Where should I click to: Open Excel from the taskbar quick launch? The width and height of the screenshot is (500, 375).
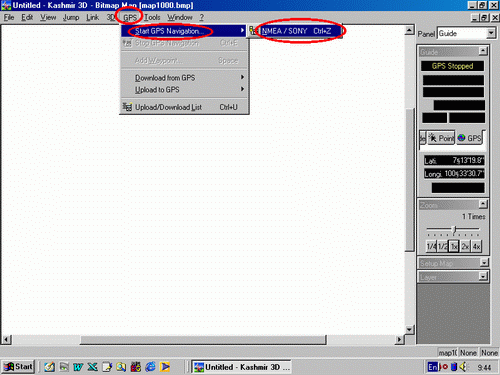pyautogui.click(x=92, y=367)
